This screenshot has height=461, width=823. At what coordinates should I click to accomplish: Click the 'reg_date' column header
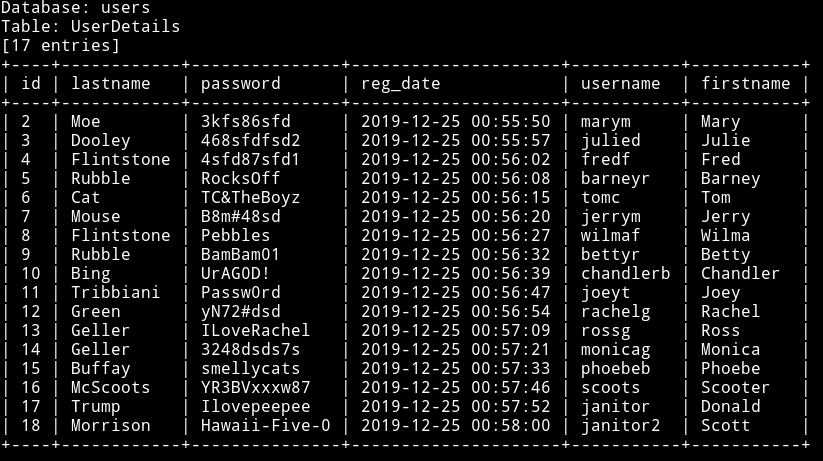coord(400,84)
